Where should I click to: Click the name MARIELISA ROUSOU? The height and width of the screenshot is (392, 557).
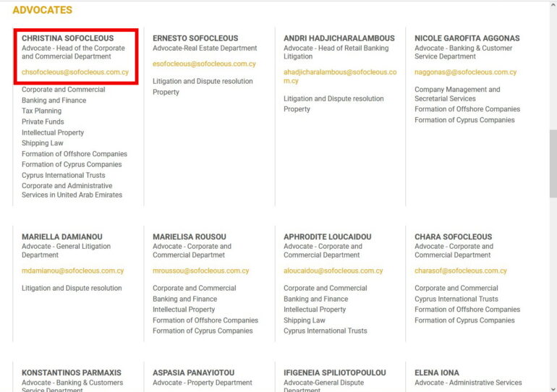pyautogui.click(x=190, y=237)
